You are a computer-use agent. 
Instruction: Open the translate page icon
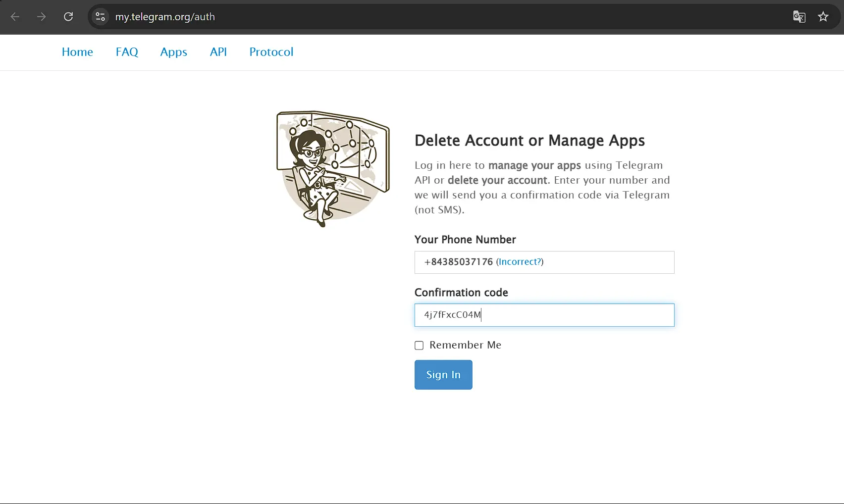click(799, 17)
